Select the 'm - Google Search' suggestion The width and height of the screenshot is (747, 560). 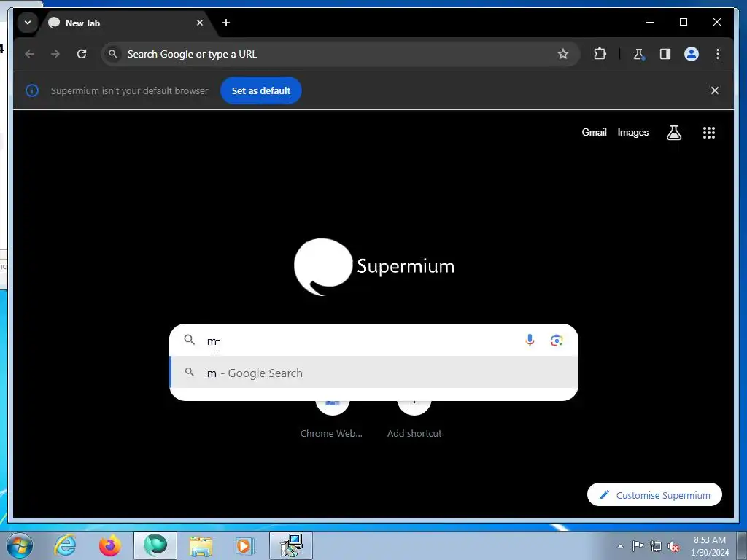[374, 373]
